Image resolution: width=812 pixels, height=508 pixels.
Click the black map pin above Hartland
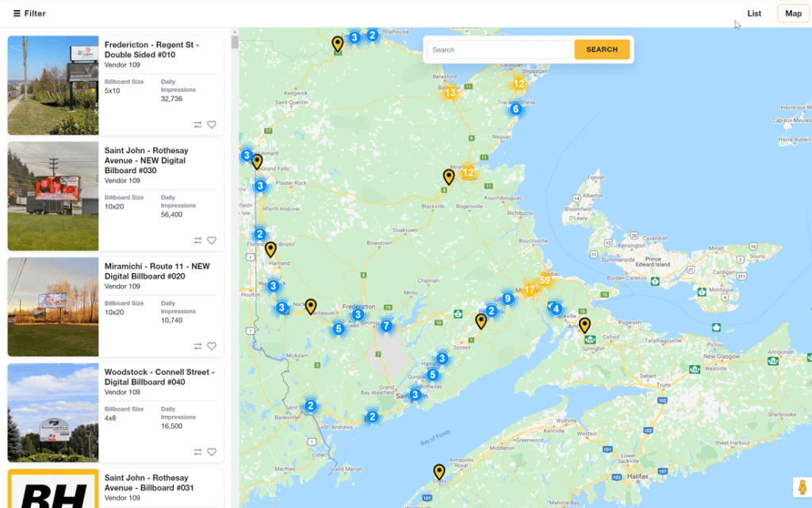point(270,249)
